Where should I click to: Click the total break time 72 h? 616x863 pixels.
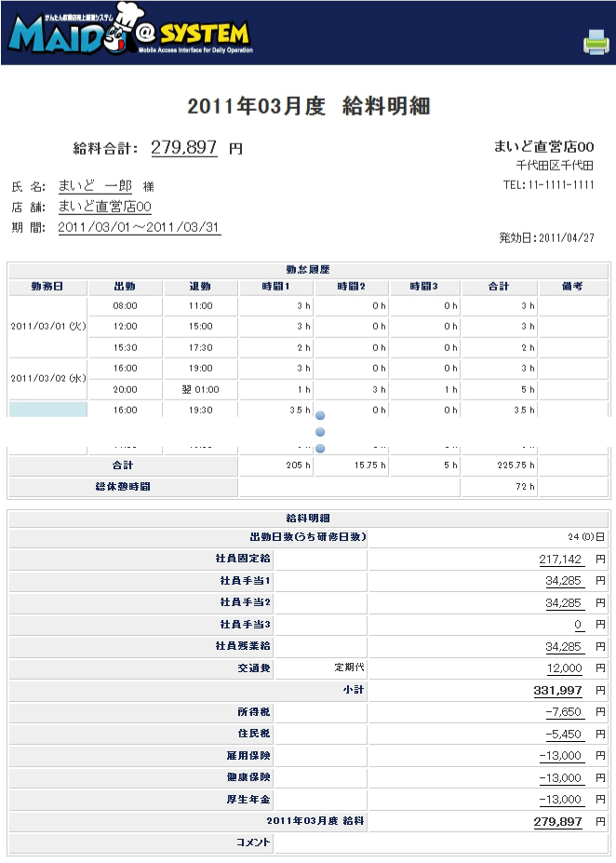click(500, 487)
